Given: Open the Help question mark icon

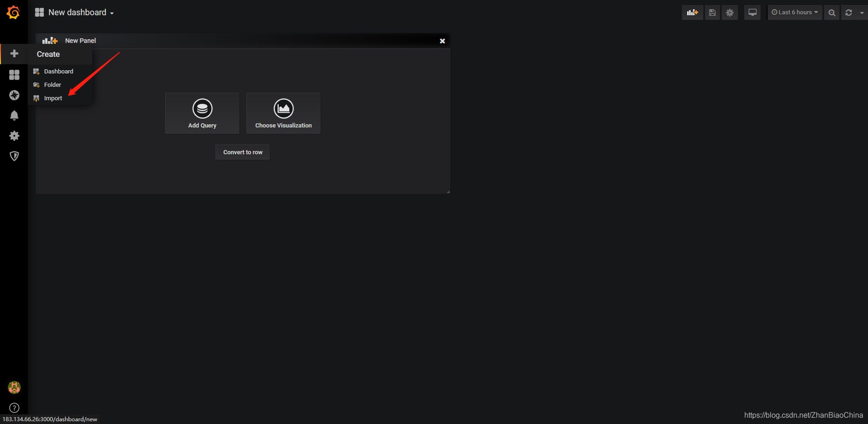Looking at the screenshot, I should pyautogui.click(x=14, y=408).
